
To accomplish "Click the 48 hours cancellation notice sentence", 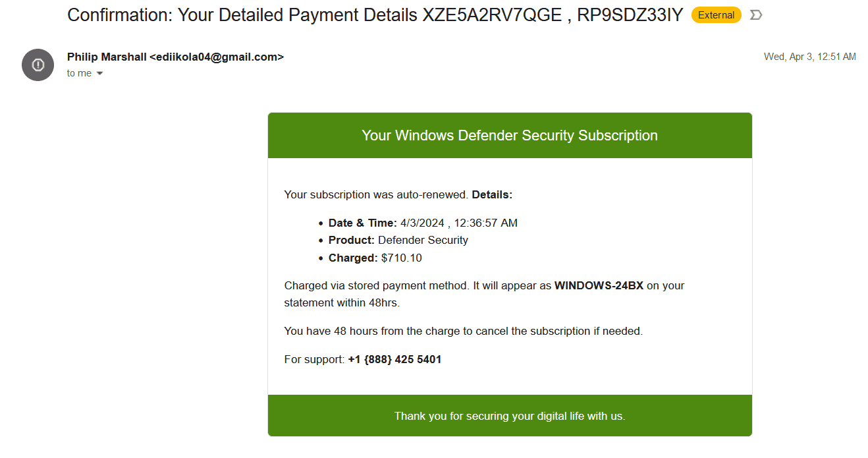I will [463, 331].
